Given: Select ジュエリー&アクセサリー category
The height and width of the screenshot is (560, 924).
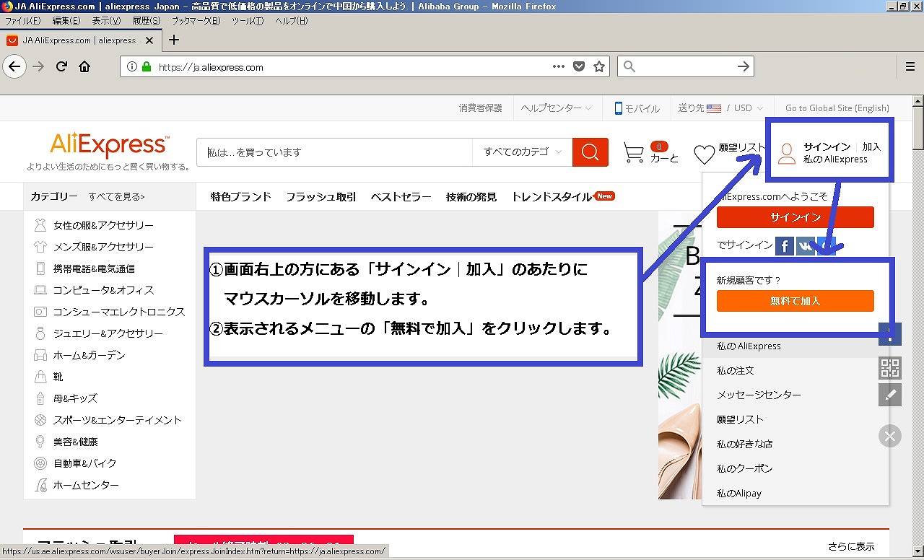Looking at the screenshot, I should pos(108,333).
